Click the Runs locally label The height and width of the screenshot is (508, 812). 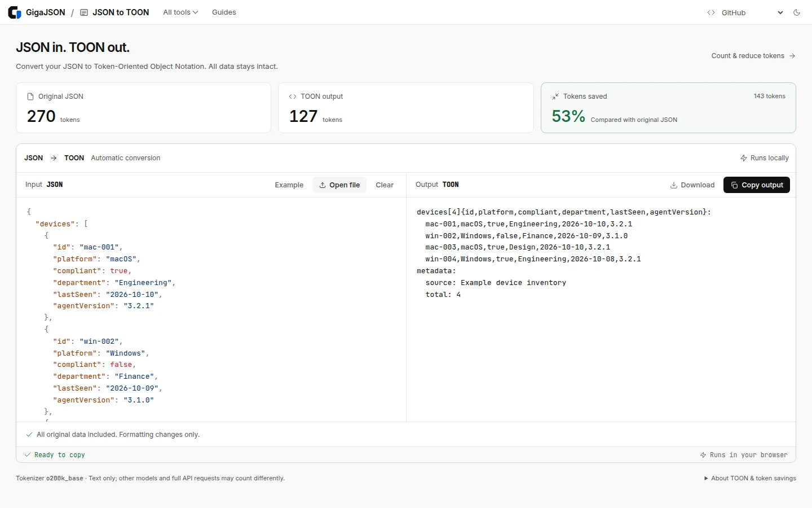(x=769, y=158)
